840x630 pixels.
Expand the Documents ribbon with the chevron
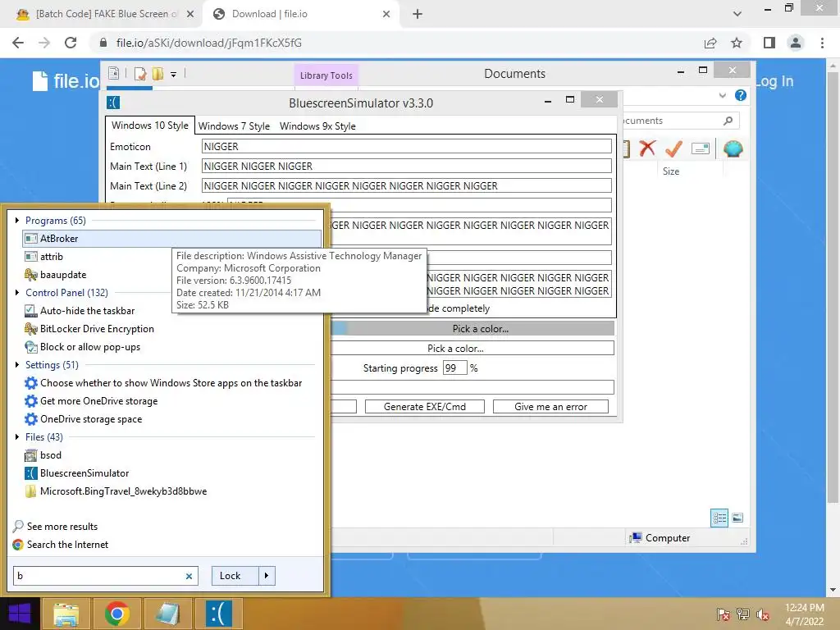click(722, 95)
